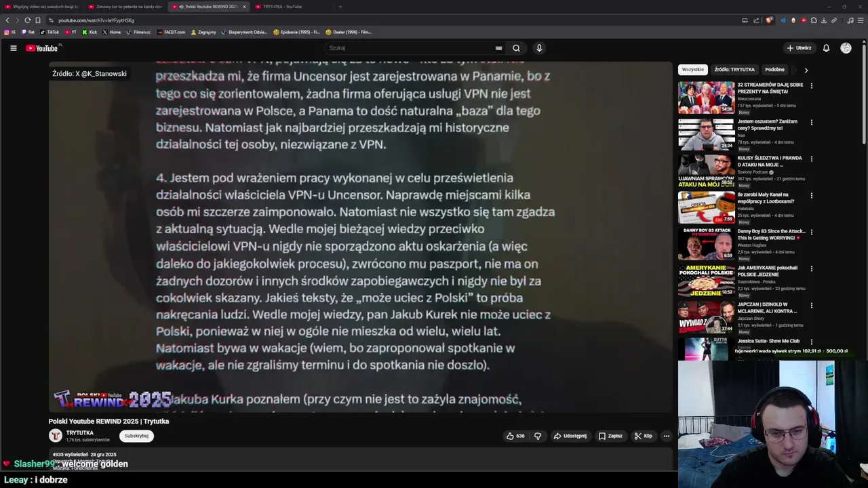The width and height of the screenshot is (868, 488).
Task: Open browser downloads icon
Action: [x=824, y=20]
